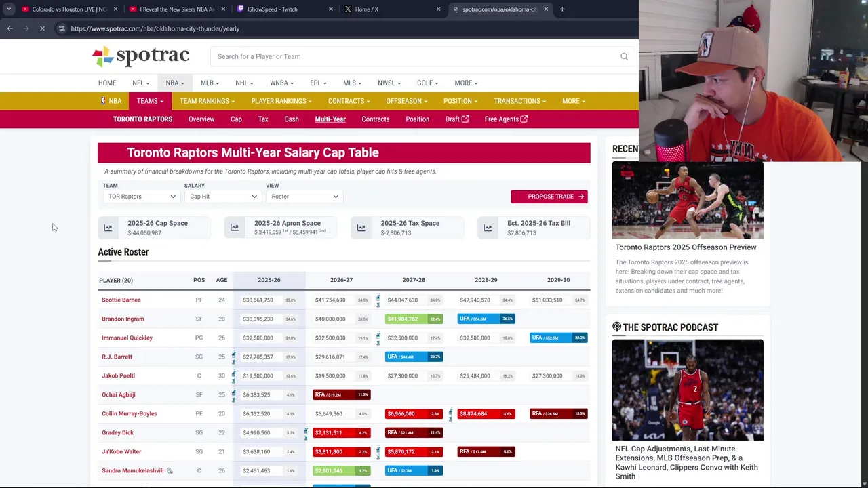Click the NBA logo in yellow bar

click(103, 101)
